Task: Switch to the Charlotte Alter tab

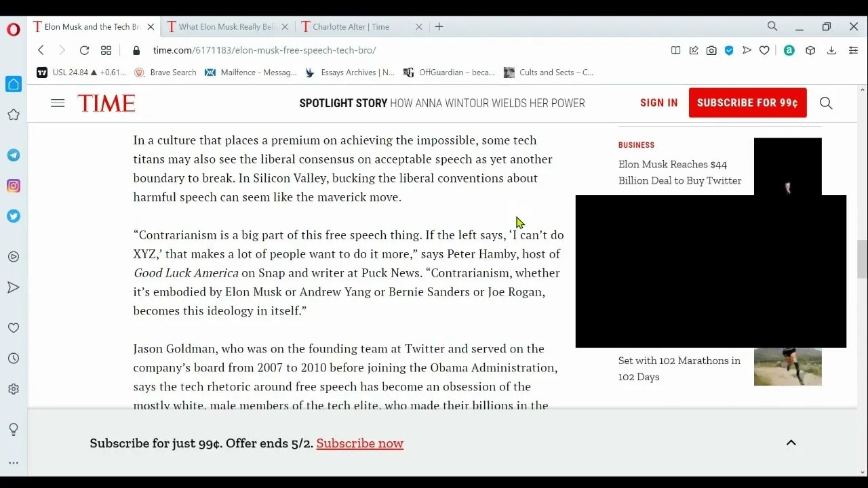Action: (x=353, y=26)
